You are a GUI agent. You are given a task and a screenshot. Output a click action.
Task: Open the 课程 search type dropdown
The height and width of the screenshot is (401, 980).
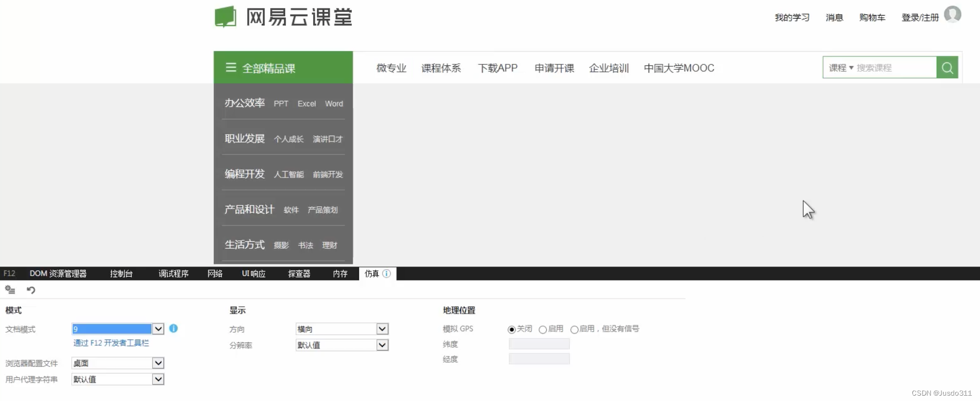pyautogui.click(x=841, y=68)
